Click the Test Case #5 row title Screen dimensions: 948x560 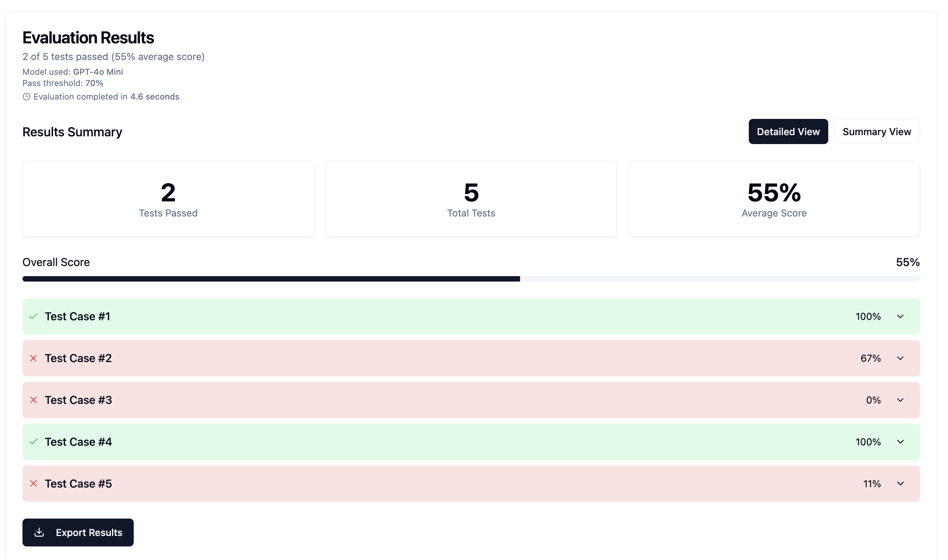[78, 484]
